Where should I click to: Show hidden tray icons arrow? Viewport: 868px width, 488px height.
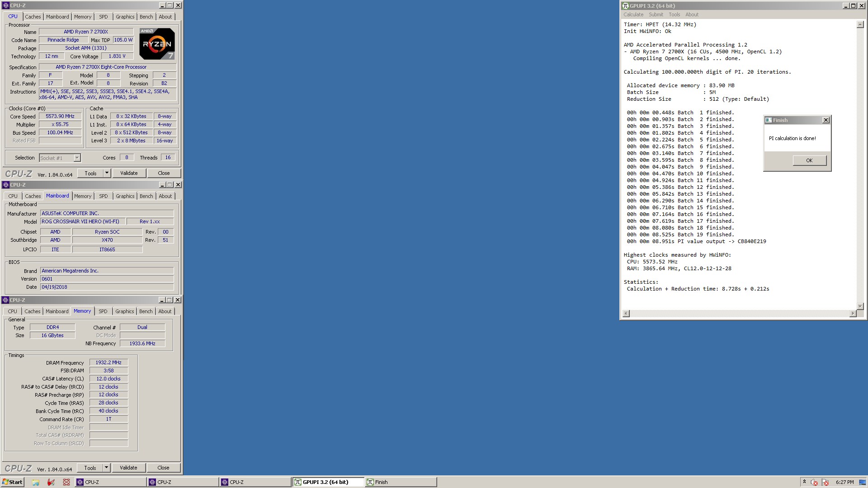coord(804,482)
